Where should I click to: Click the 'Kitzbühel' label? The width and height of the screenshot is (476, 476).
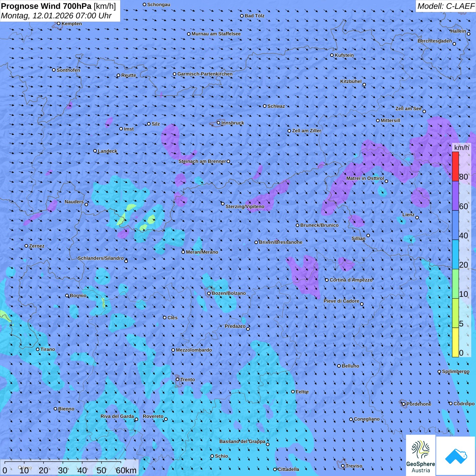tap(351, 81)
